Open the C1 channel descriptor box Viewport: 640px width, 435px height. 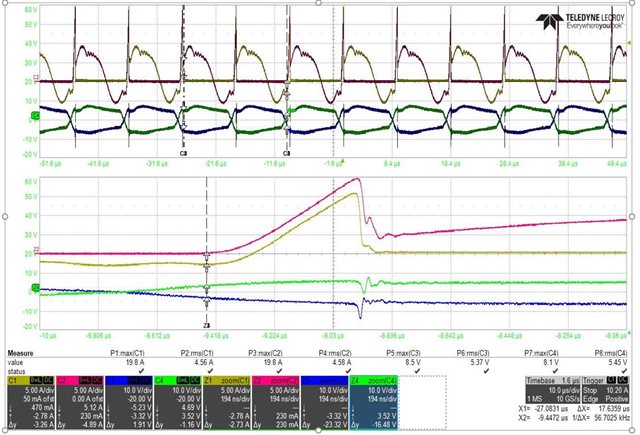tap(31, 402)
